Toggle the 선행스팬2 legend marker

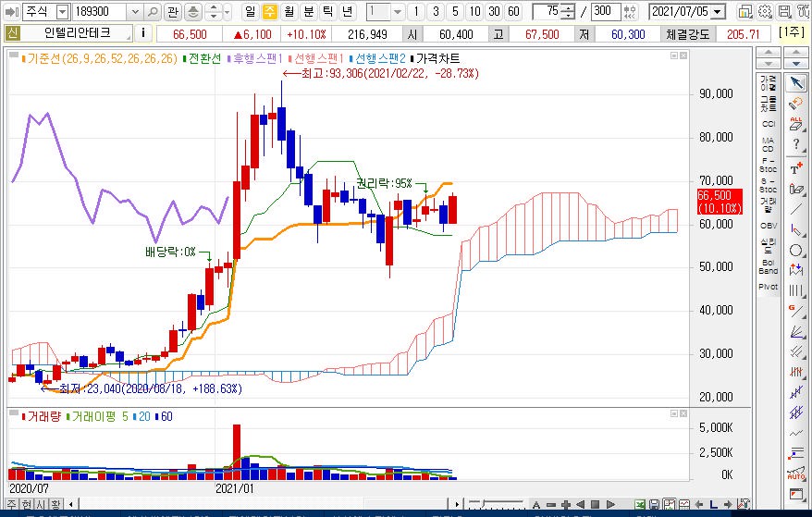click(x=351, y=58)
